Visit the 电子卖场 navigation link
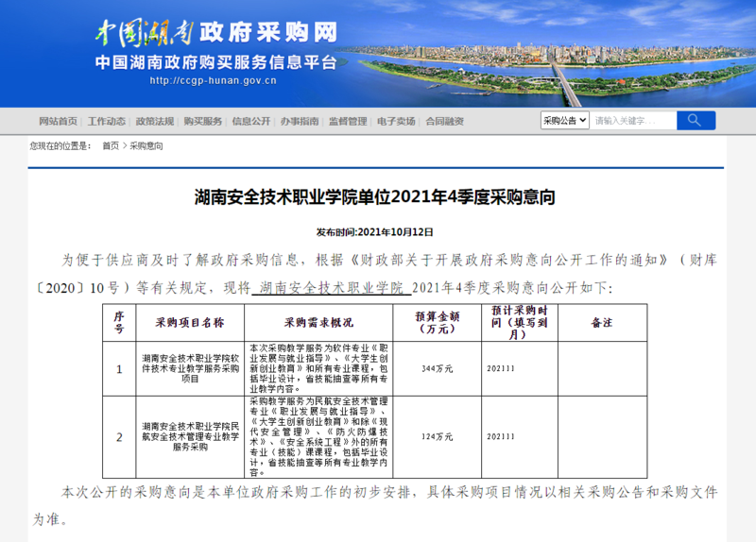 (396, 122)
